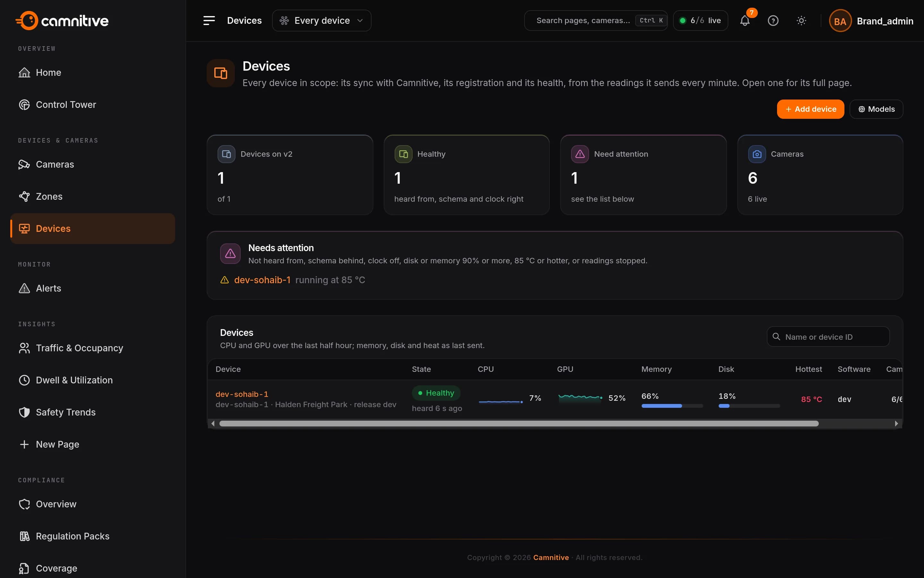The image size is (924, 578).
Task: Open Alerts in the sidebar
Action: (x=93, y=288)
